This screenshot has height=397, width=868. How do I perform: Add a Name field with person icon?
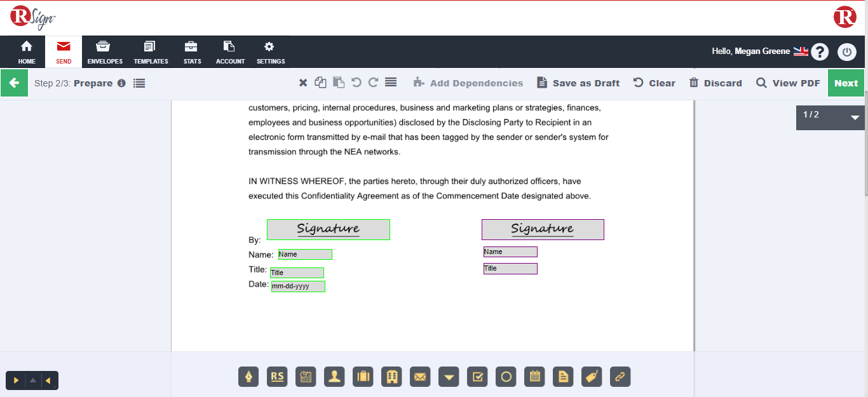coord(334,377)
